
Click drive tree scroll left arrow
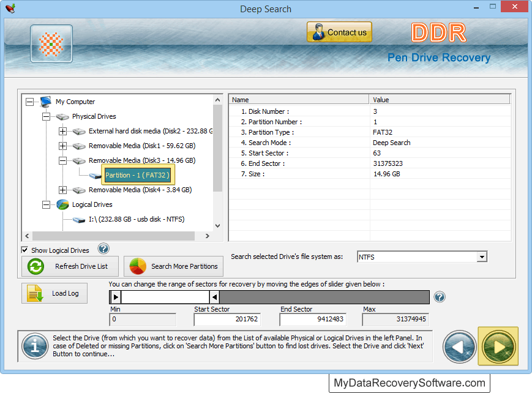tap(27, 236)
